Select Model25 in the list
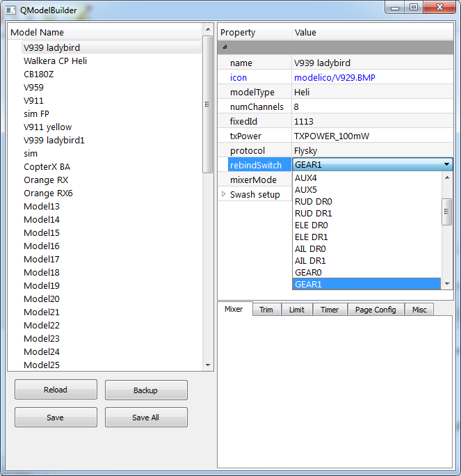Image resolution: width=461 pixels, height=476 pixels. [x=111, y=365]
